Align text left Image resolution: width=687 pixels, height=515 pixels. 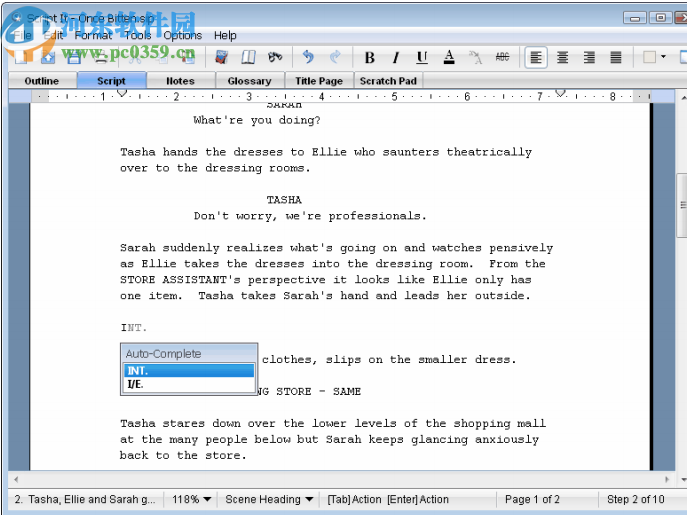(536, 57)
